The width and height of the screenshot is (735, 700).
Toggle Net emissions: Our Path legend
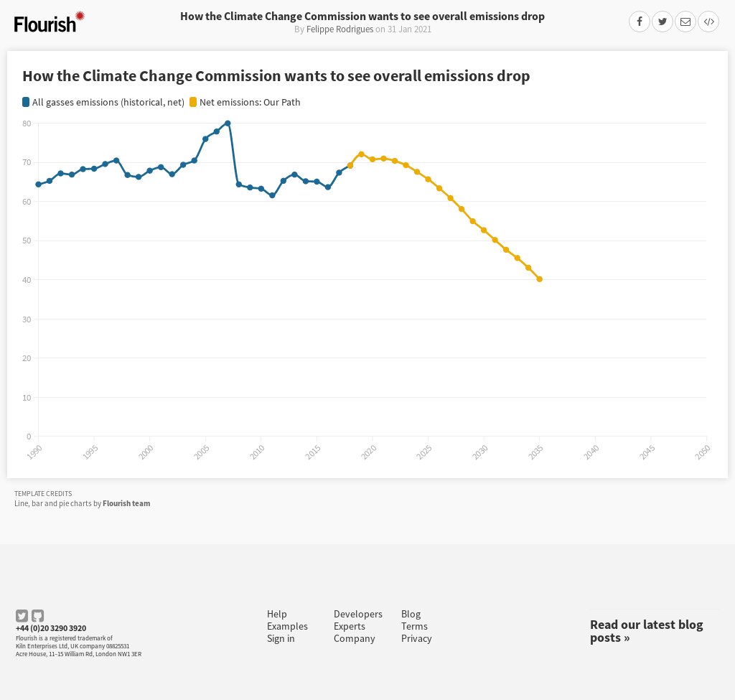[x=245, y=103]
